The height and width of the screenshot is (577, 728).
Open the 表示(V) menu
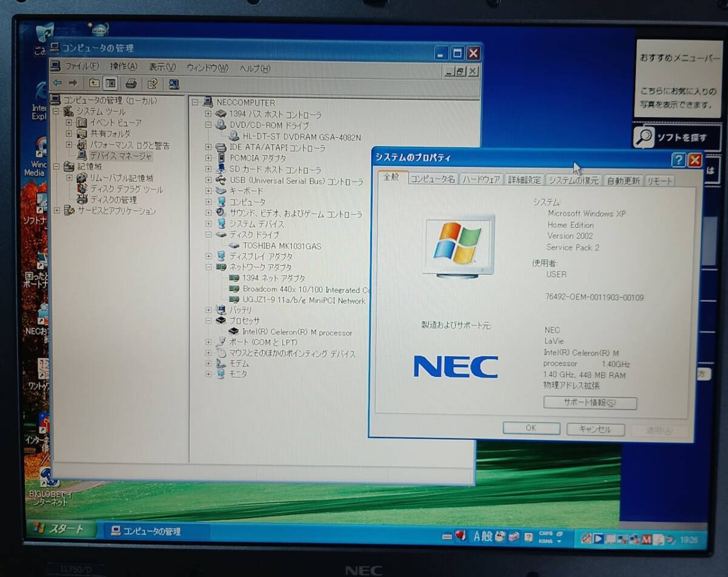point(162,67)
